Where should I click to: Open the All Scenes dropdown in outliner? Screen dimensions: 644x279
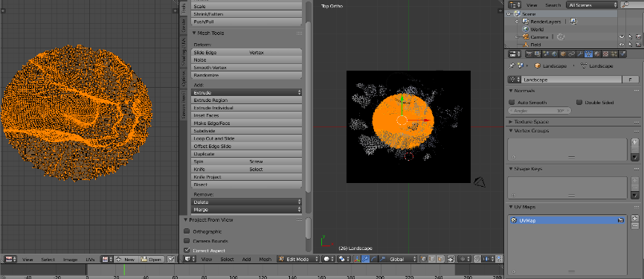click(x=592, y=5)
